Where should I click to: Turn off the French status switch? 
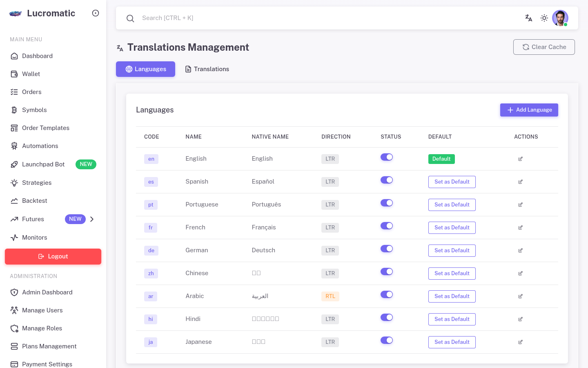tap(386, 226)
